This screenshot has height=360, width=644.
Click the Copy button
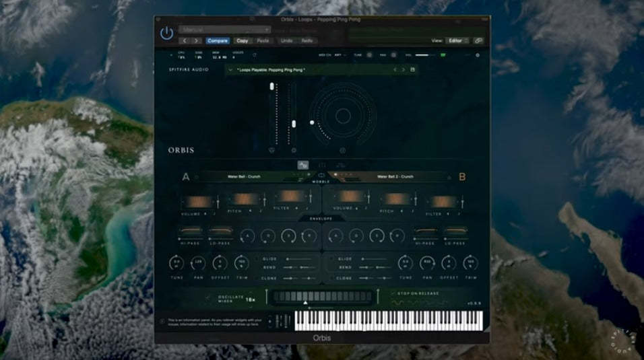click(242, 40)
